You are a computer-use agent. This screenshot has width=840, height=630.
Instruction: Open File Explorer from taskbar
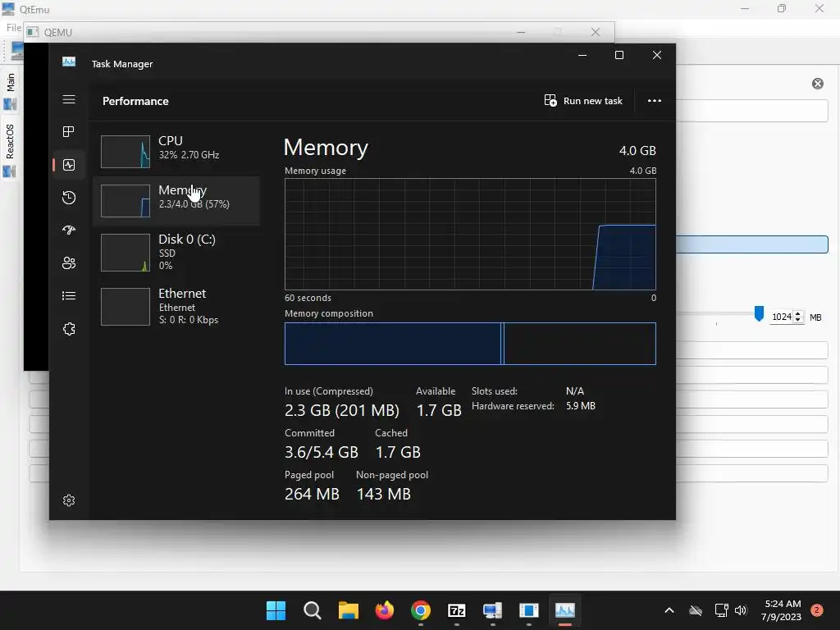pyautogui.click(x=348, y=610)
